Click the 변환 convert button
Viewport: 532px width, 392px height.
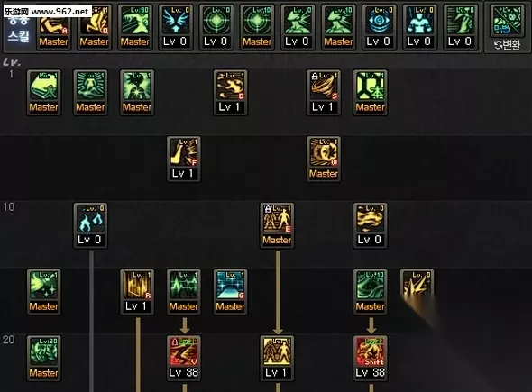point(508,45)
